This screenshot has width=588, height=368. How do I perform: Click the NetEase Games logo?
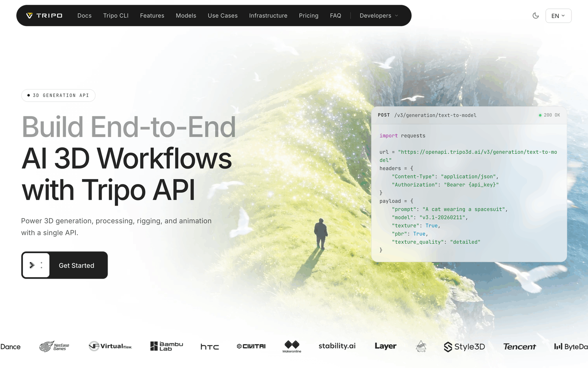click(x=54, y=346)
